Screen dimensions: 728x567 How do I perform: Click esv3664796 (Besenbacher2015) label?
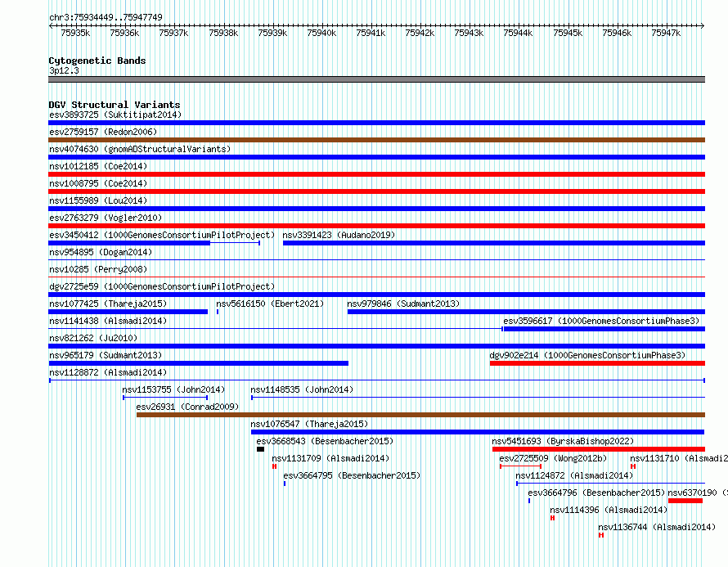(x=596, y=493)
